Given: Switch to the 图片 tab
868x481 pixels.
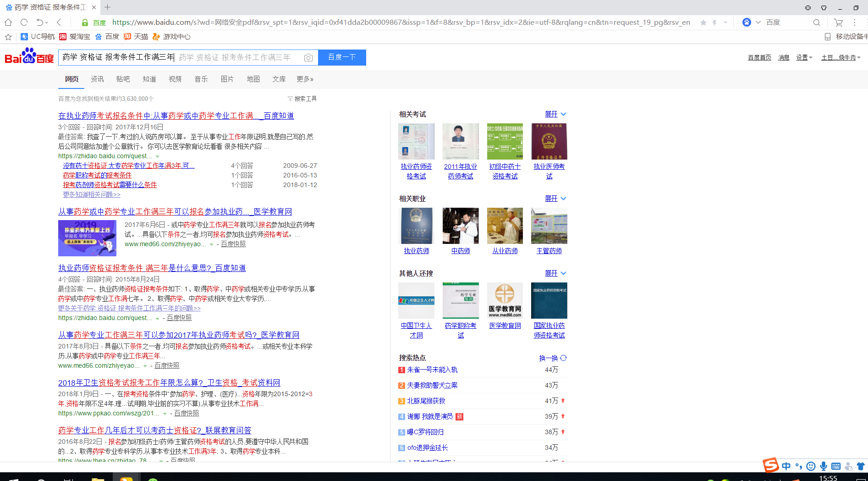Looking at the screenshot, I should click(227, 79).
